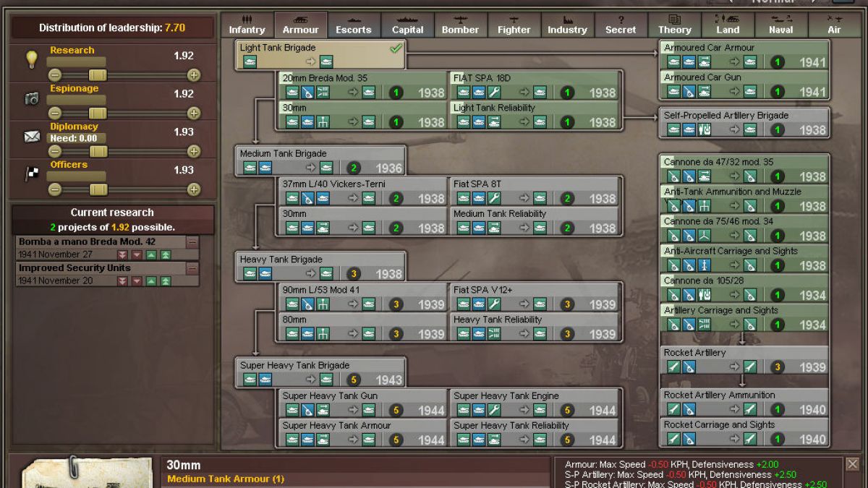
Task: Move Bomba a mano Breda to queue bottom
Action: click(x=123, y=255)
